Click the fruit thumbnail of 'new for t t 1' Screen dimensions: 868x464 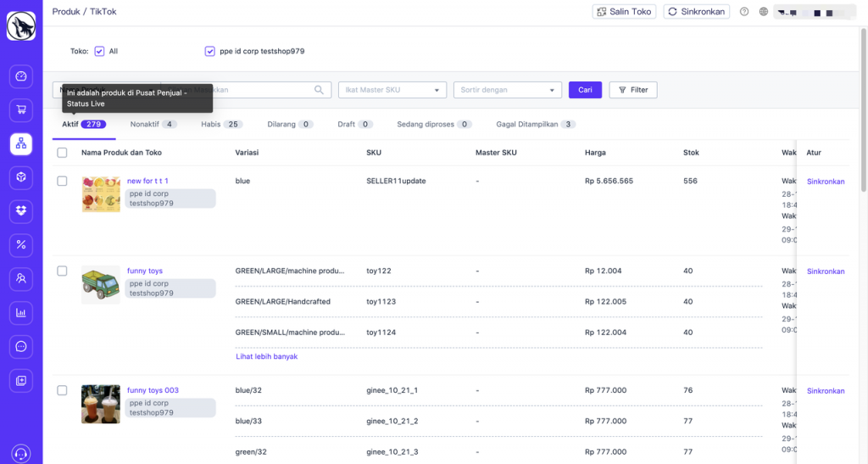click(101, 194)
